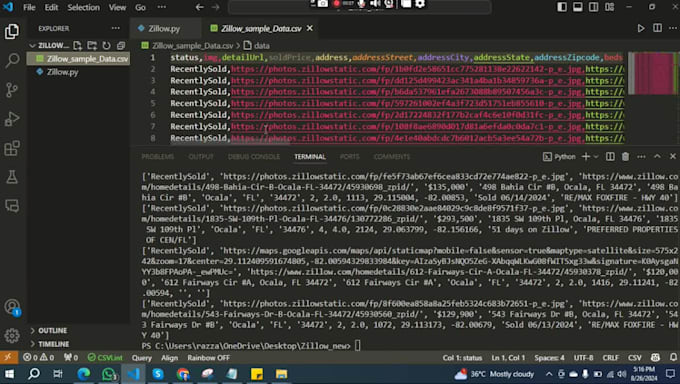Toggle the bottom panel layout button
Viewport: 680px width, 384px height.
coord(578,7)
